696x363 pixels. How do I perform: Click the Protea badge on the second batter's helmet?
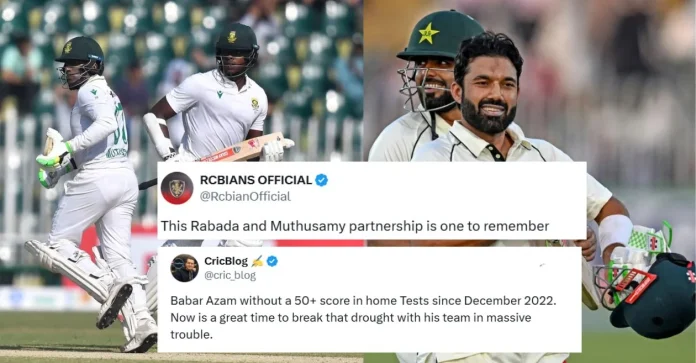click(232, 37)
